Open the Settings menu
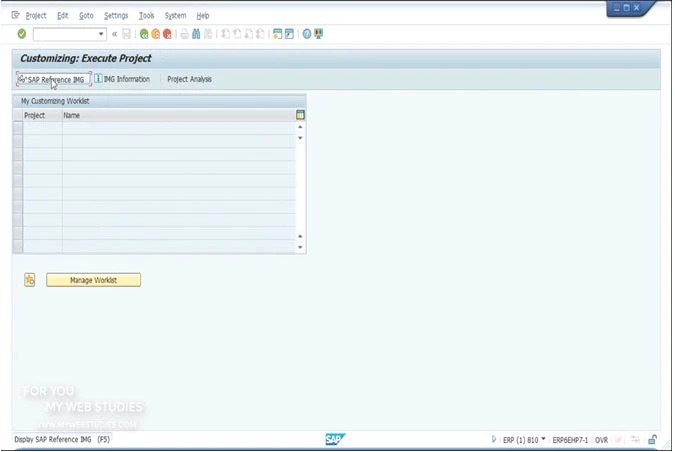This screenshot has width=675, height=452. pos(116,15)
